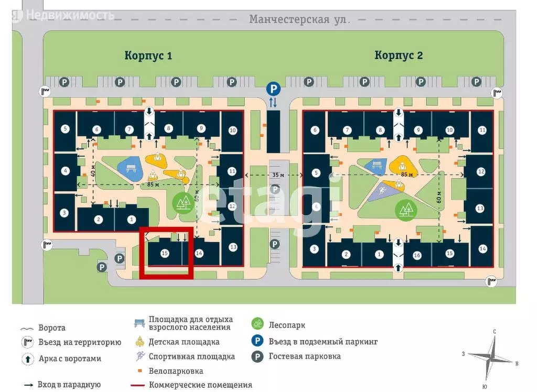Click the orange bike parking marker in the legend

point(139,371)
